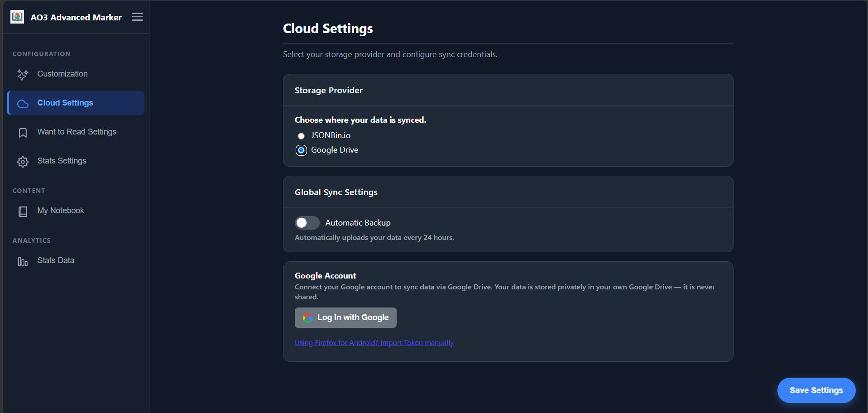Click the Customization sparkle icon

(x=23, y=74)
